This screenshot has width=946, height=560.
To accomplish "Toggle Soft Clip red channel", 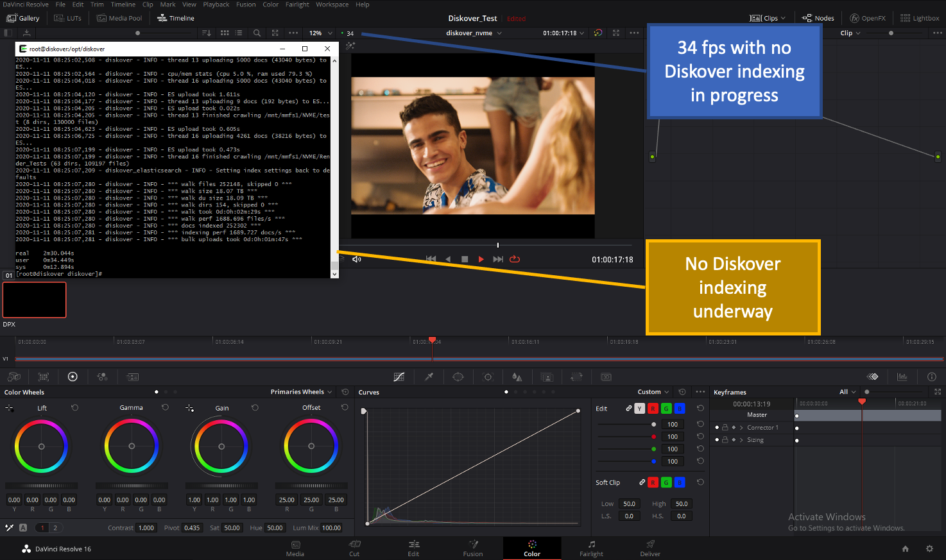I will tap(653, 482).
